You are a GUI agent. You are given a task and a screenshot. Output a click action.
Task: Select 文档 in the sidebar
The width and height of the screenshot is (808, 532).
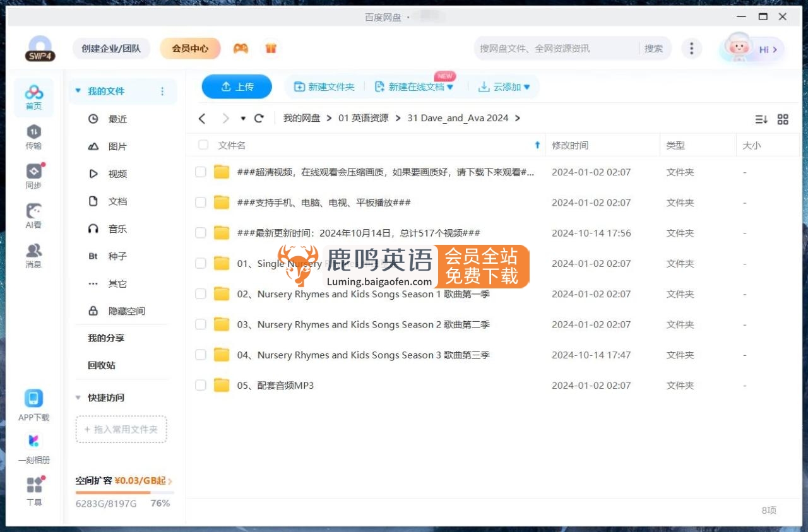point(117,201)
